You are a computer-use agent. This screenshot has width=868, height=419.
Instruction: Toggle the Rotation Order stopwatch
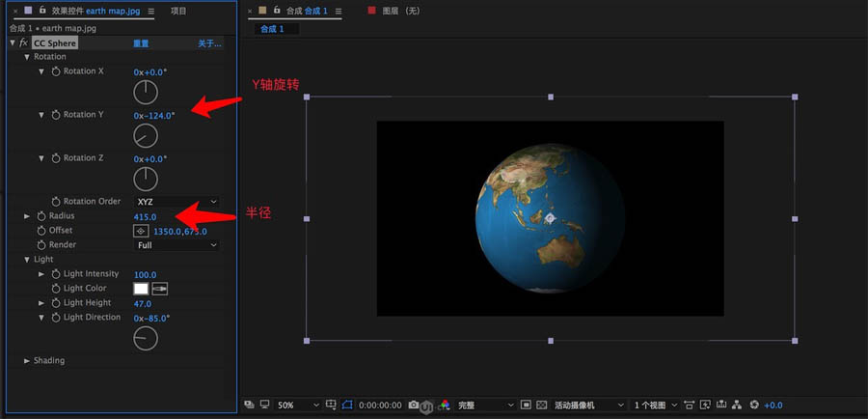55,202
